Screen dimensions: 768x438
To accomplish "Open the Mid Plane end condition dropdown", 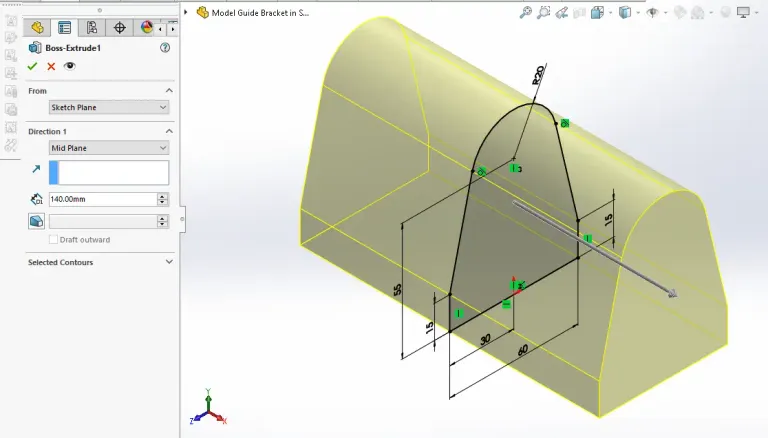I will click(109, 148).
